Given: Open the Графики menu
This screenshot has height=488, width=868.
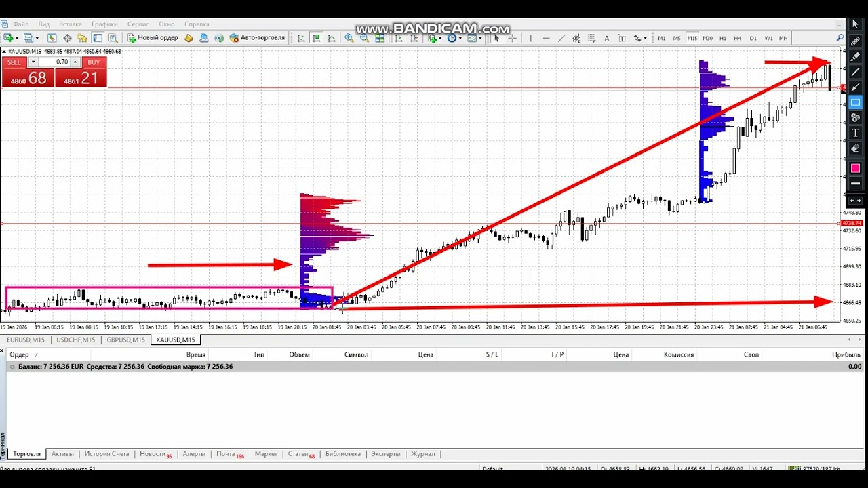Looking at the screenshot, I should coord(104,24).
